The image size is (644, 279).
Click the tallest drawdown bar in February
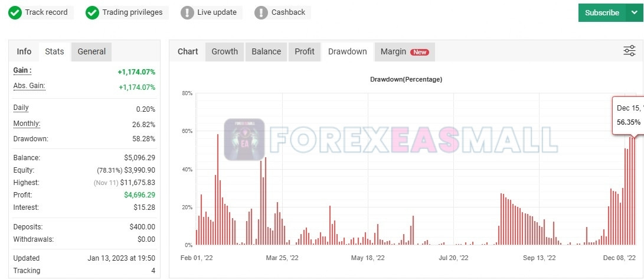(218, 189)
